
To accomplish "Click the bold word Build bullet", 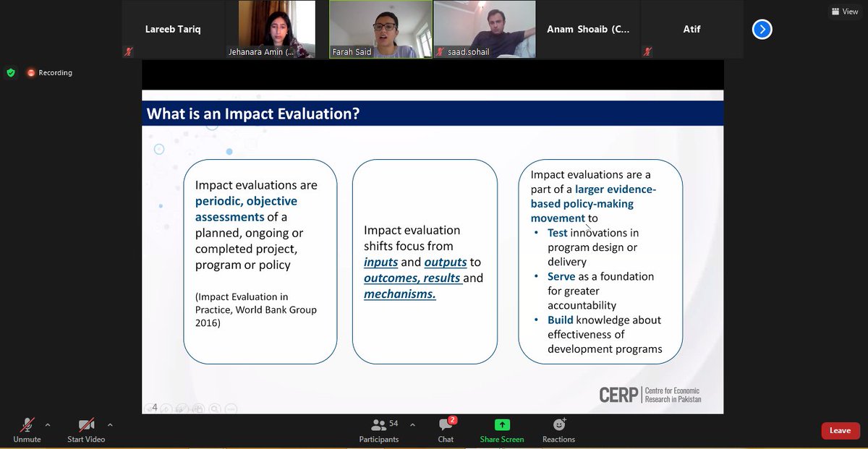I will [x=561, y=320].
